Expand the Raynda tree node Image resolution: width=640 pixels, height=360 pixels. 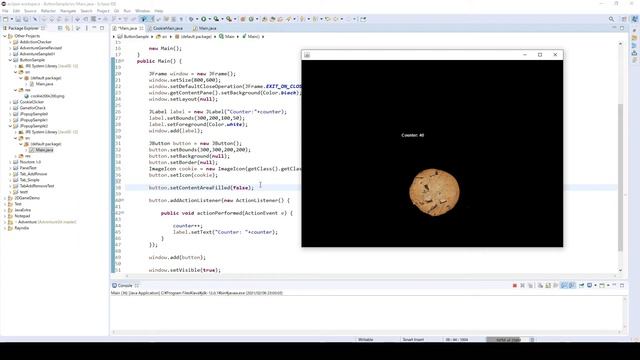tap(5, 228)
